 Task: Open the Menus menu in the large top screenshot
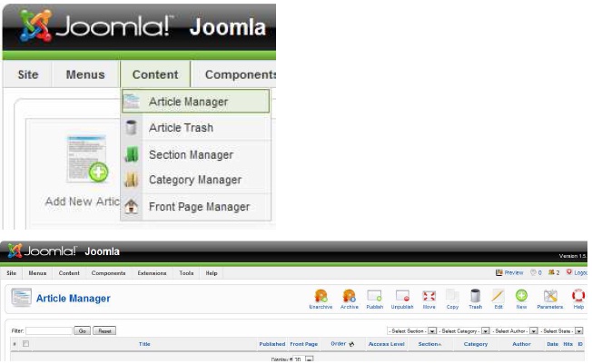coord(85,74)
